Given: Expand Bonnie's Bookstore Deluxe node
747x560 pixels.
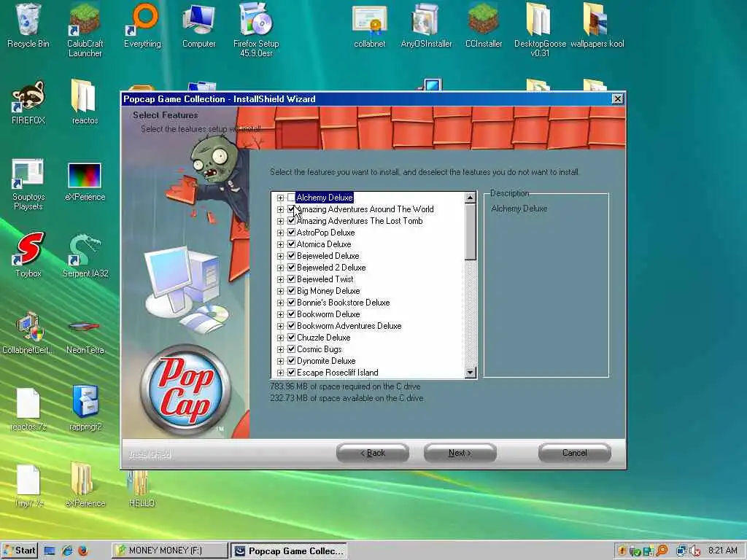Looking at the screenshot, I should point(280,303).
